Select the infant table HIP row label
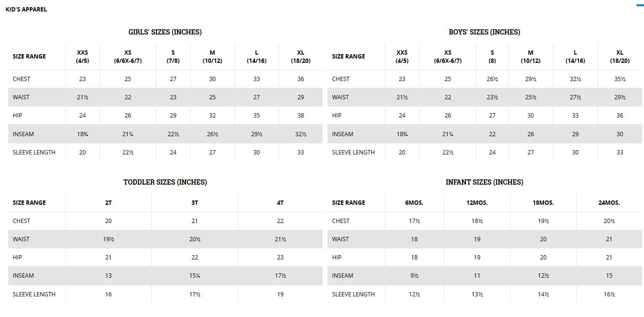644x317 pixels. pos(337,258)
